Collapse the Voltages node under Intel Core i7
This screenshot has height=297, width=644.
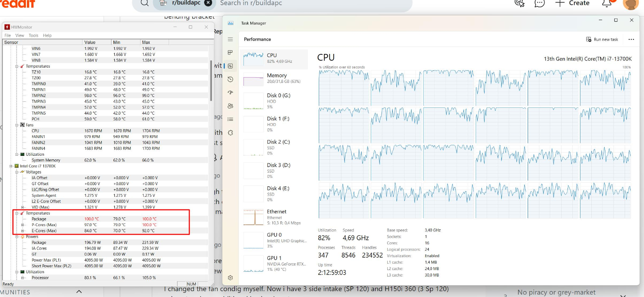17,172
